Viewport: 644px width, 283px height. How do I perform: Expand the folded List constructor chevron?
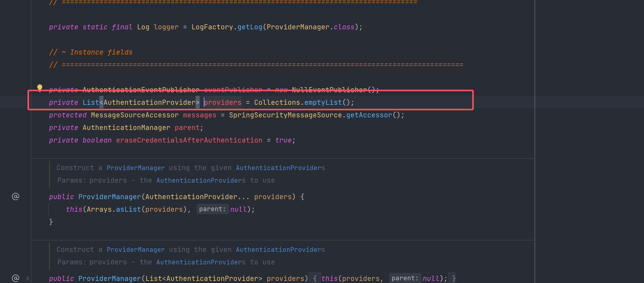click(x=28, y=279)
